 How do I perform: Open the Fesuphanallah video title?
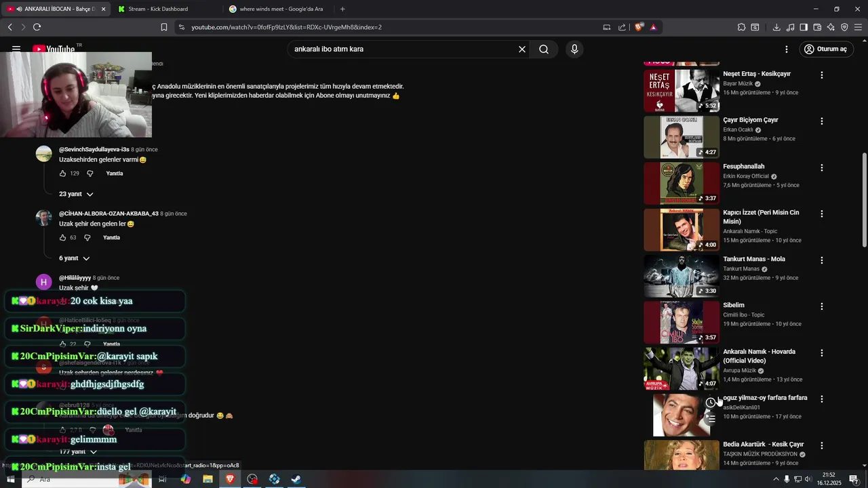coord(743,167)
